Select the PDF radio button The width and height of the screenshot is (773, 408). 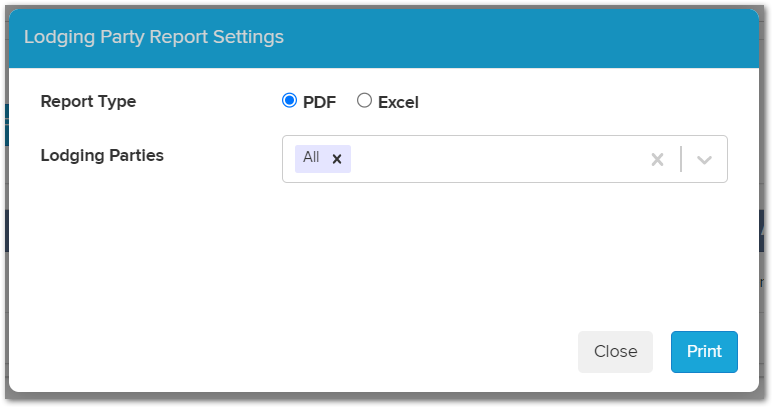[289, 101]
